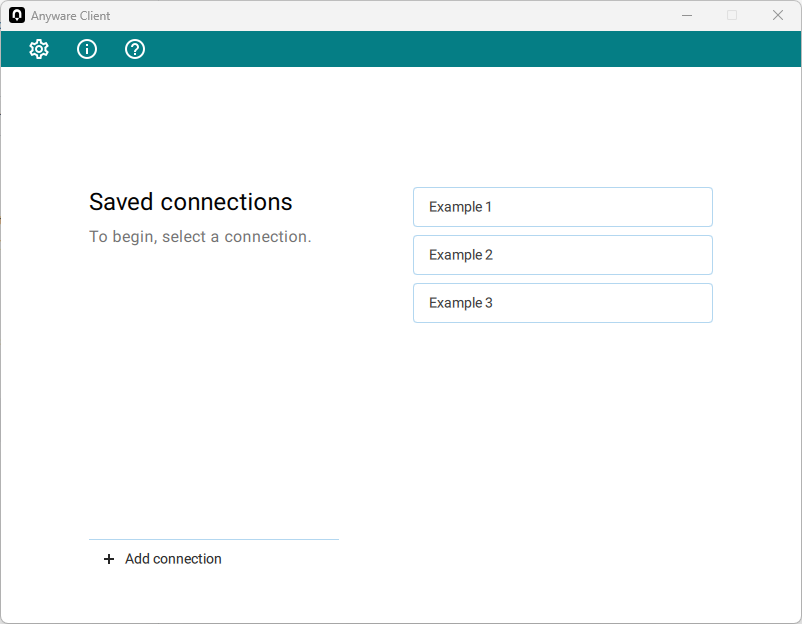
Task: Select the Example 1 saved connection
Action: [563, 207]
